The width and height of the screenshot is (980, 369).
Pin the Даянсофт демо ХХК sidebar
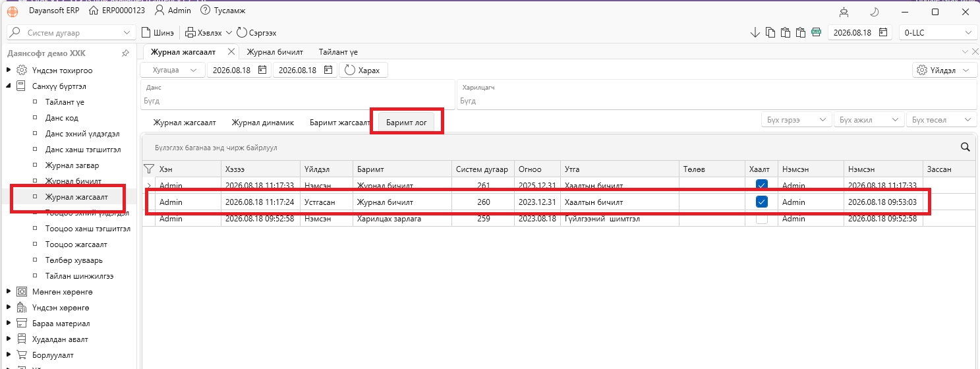125,53
